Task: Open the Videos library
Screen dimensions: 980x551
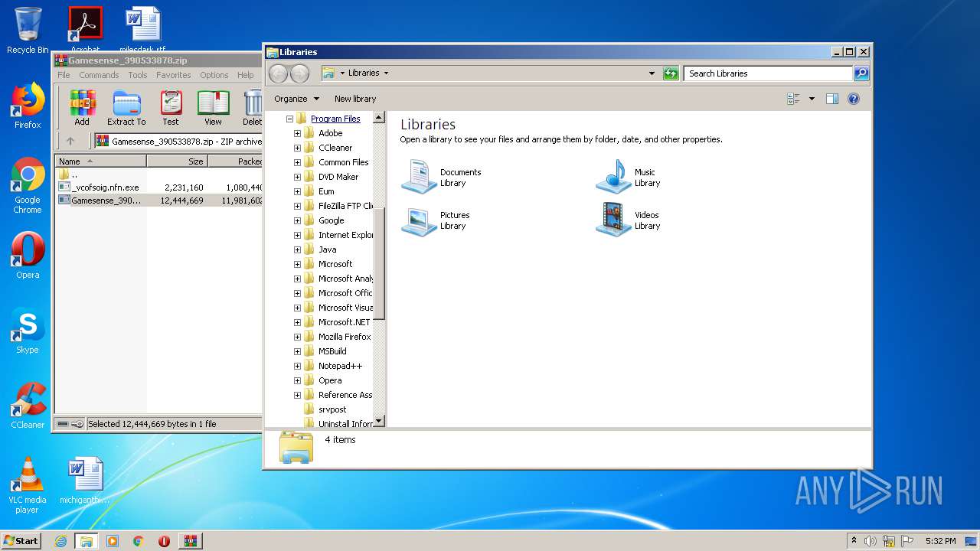Action: click(629, 220)
